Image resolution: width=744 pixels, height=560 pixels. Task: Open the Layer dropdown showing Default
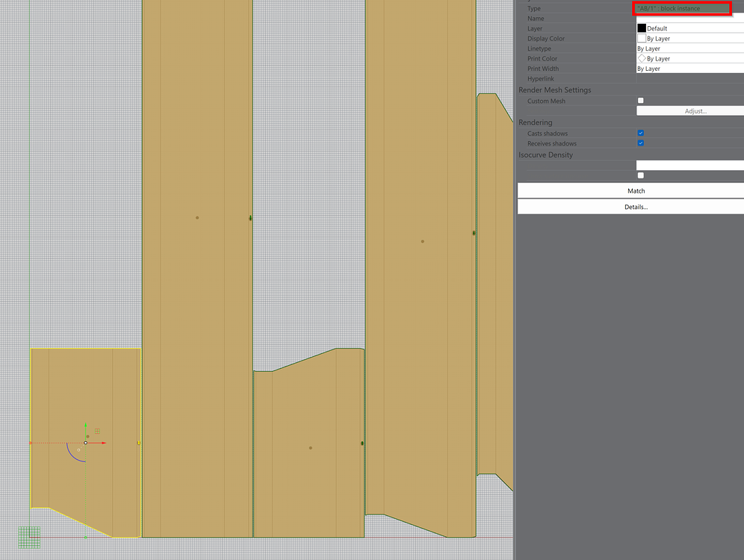(x=690, y=28)
